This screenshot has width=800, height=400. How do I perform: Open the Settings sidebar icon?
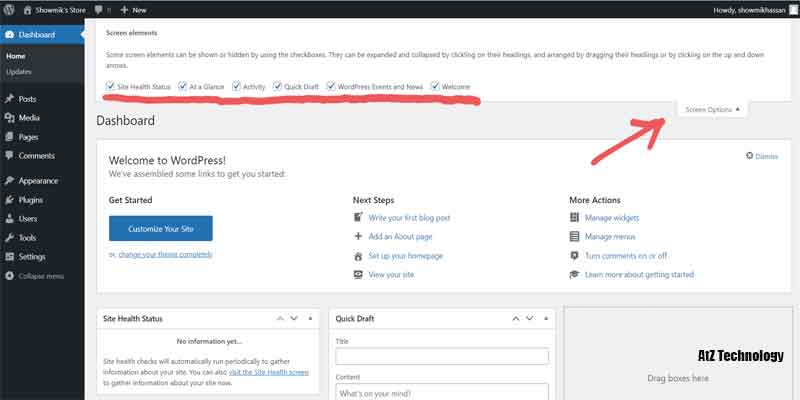(x=9, y=257)
